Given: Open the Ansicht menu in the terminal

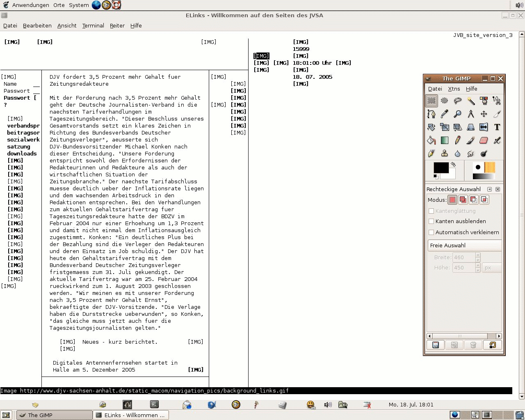Looking at the screenshot, I should tap(67, 25).
